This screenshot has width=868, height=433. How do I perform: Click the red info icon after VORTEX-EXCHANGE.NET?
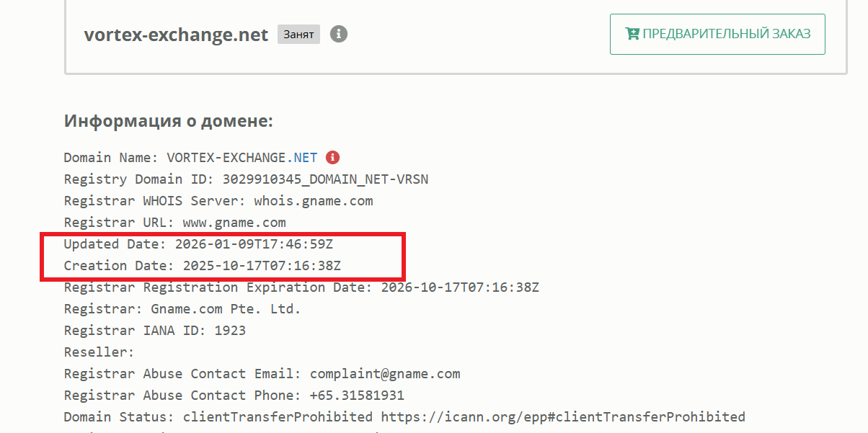pyautogui.click(x=332, y=157)
